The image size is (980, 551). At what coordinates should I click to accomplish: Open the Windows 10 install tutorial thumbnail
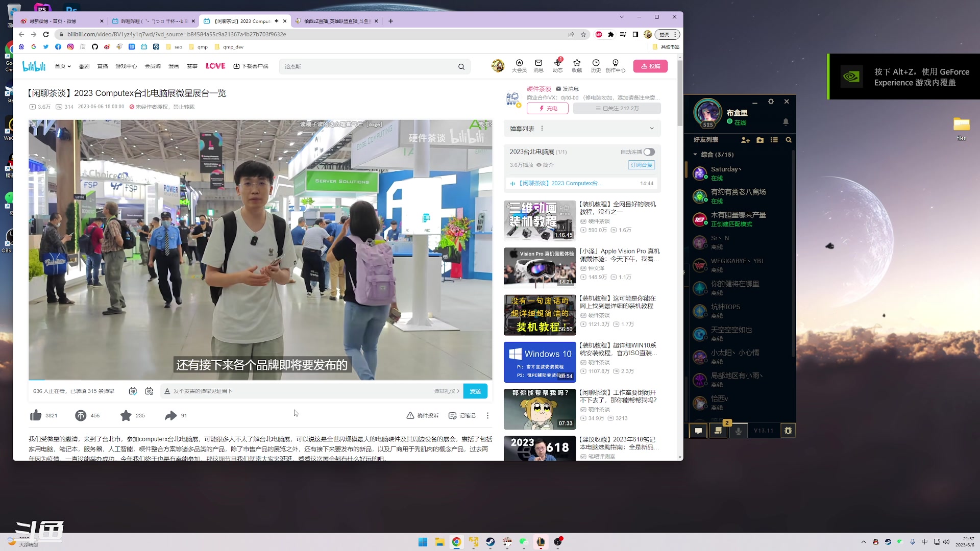coord(540,362)
